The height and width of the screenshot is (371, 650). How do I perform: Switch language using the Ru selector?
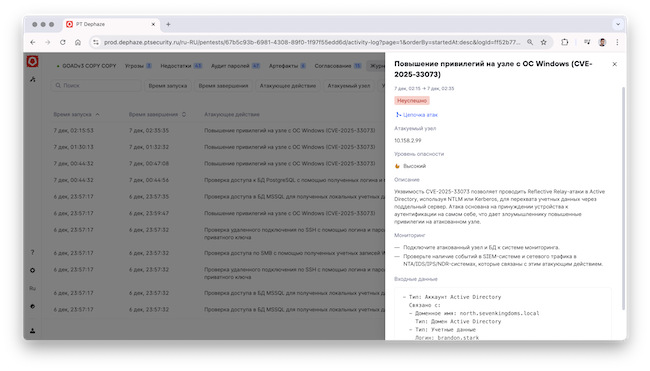coord(32,288)
